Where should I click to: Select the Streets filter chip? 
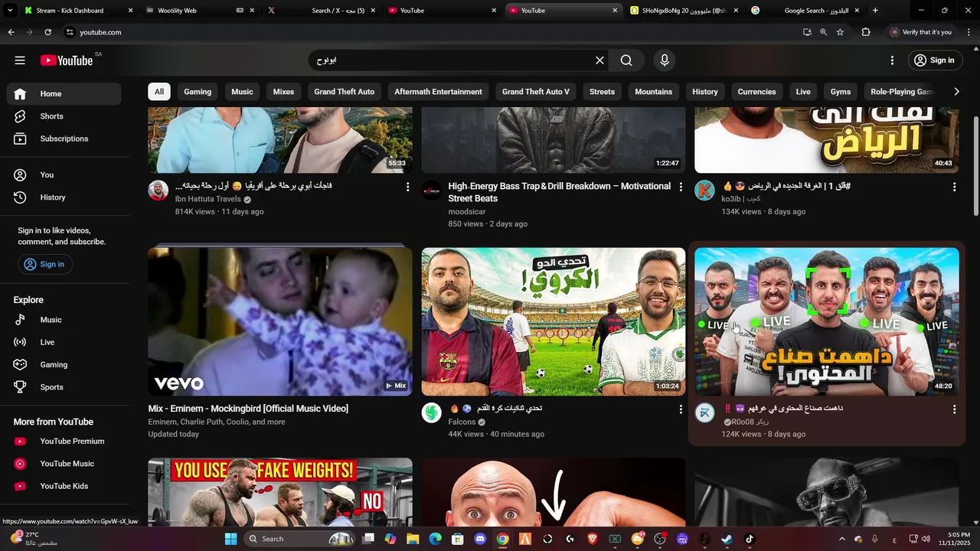[602, 92]
